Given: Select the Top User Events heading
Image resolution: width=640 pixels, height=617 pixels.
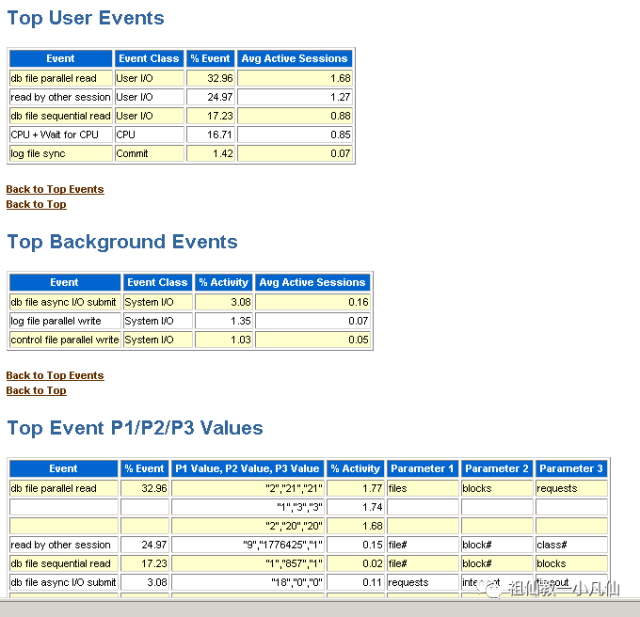Looking at the screenshot, I should (86, 18).
